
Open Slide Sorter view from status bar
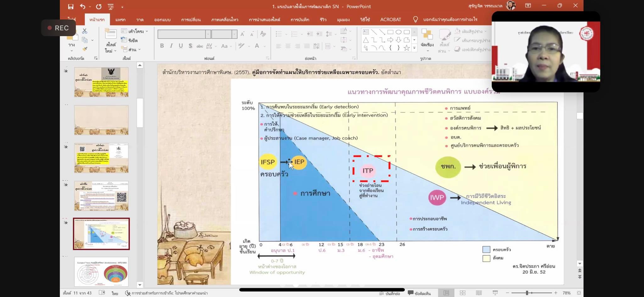(463, 293)
